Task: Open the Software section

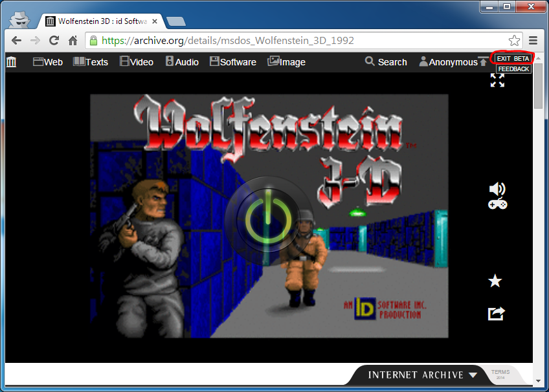Action: click(x=233, y=62)
